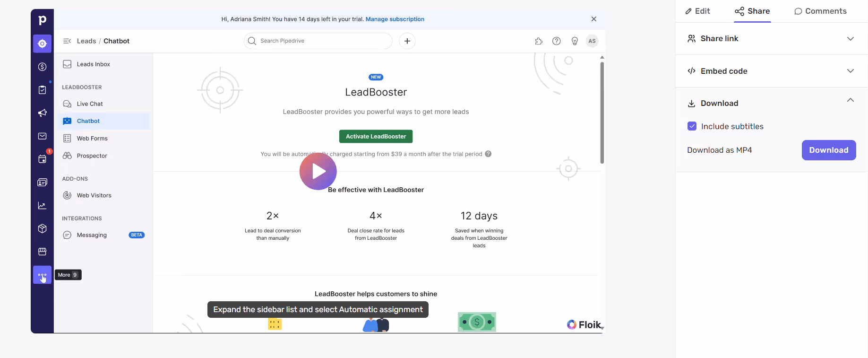Click the BETA badge next to Messaging
The image size is (868, 358).
(x=137, y=235)
